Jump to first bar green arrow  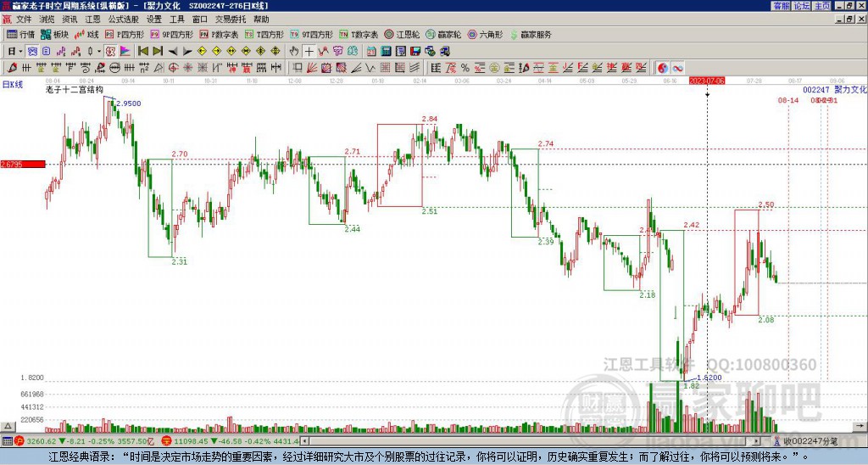coord(142,52)
